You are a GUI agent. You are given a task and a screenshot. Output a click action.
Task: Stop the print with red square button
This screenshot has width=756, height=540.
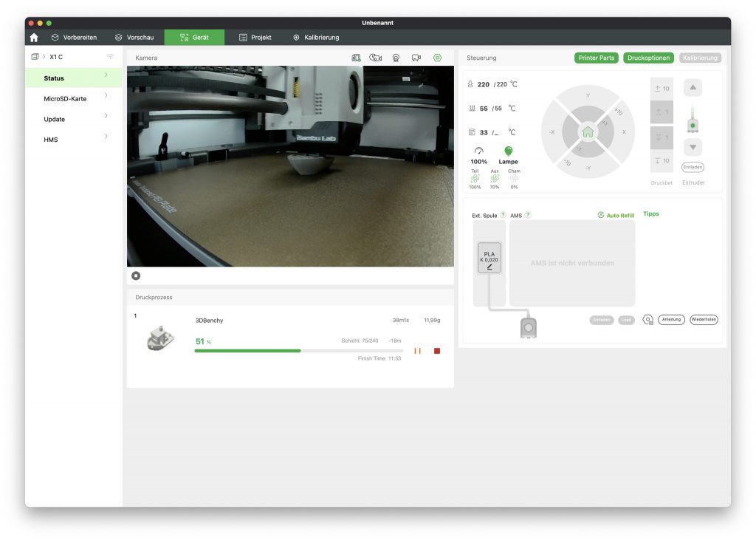pyautogui.click(x=437, y=351)
